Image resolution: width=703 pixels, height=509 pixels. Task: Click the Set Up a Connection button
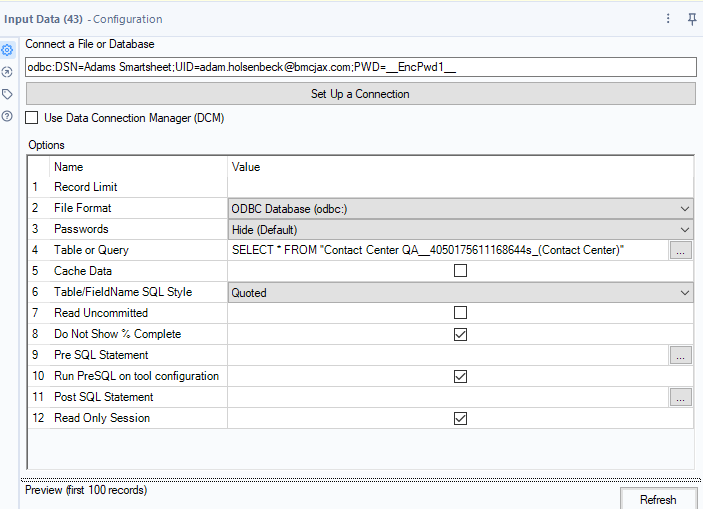360,94
